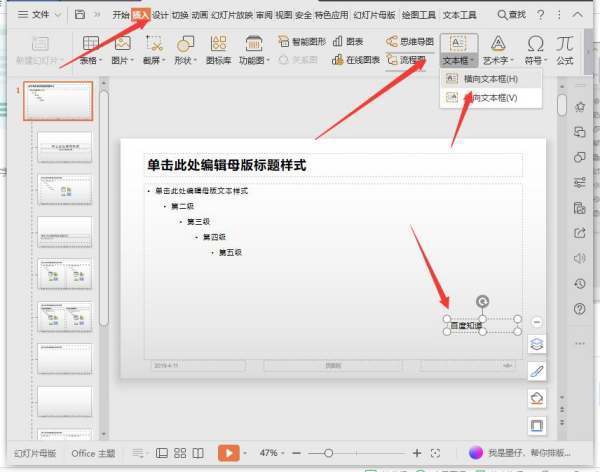Insert a 公式 (Formula) via pi icon

click(x=565, y=44)
